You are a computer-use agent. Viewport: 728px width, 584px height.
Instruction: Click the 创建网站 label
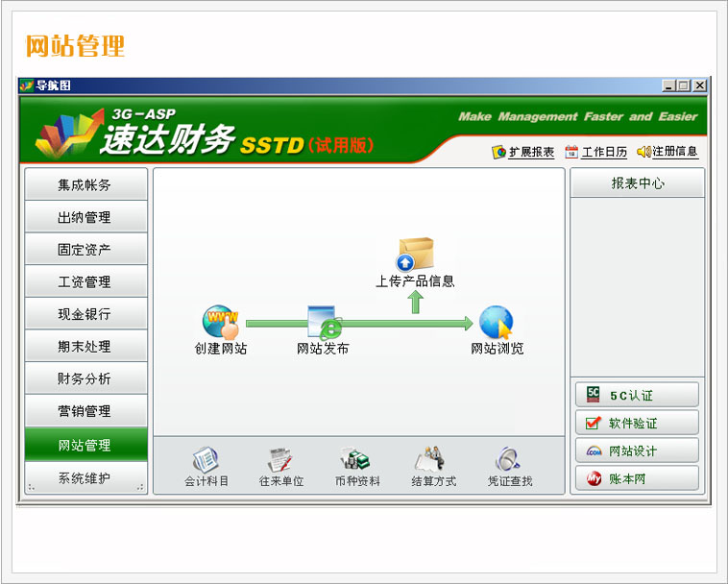221,348
